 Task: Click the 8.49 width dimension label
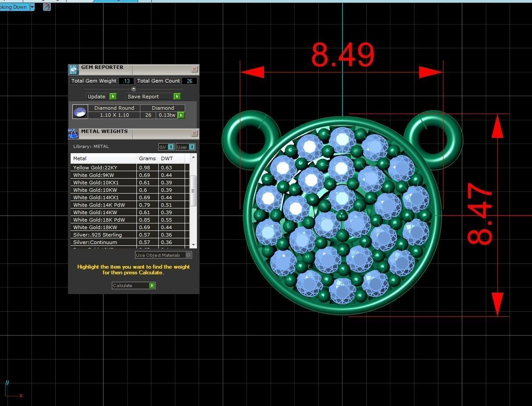tap(343, 55)
